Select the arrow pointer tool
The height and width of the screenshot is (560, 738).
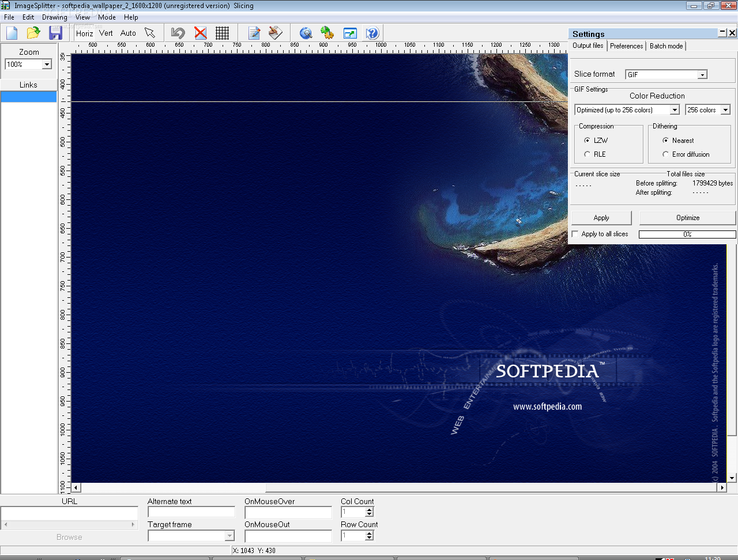tap(150, 33)
